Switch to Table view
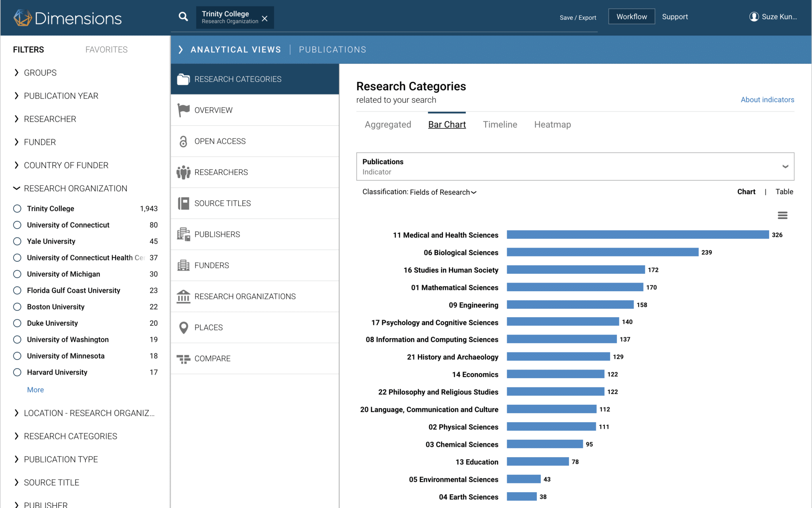Screen dimensions: 812x508 click(x=784, y=192)
